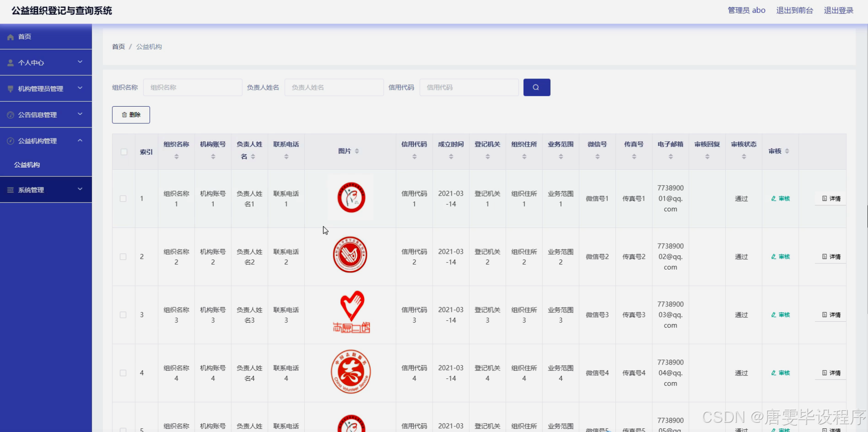The height and width of the screenshot is (432, 868).
Task: Expand 个人中心 menu chevron
Action: coord(80,62)
